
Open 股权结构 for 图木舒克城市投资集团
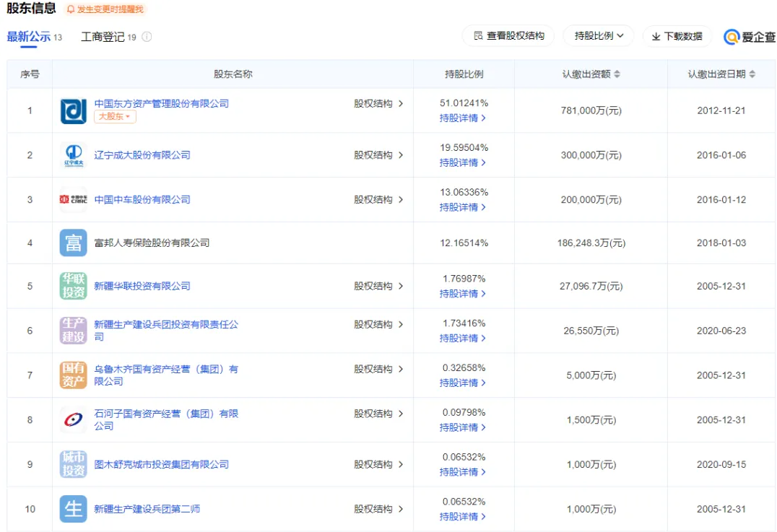click(x=378, y=464)
